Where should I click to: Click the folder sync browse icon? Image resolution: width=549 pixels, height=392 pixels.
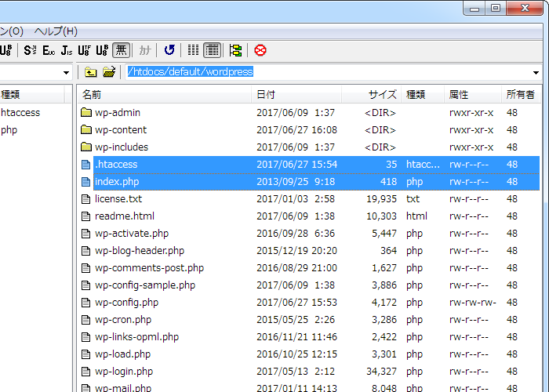click(x=235, y=50)
